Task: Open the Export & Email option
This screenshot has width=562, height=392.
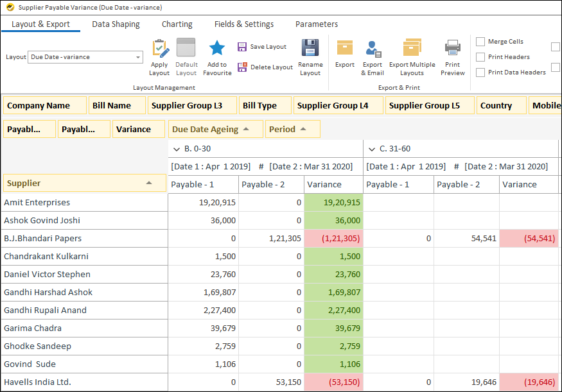Action: click(373, 49)
